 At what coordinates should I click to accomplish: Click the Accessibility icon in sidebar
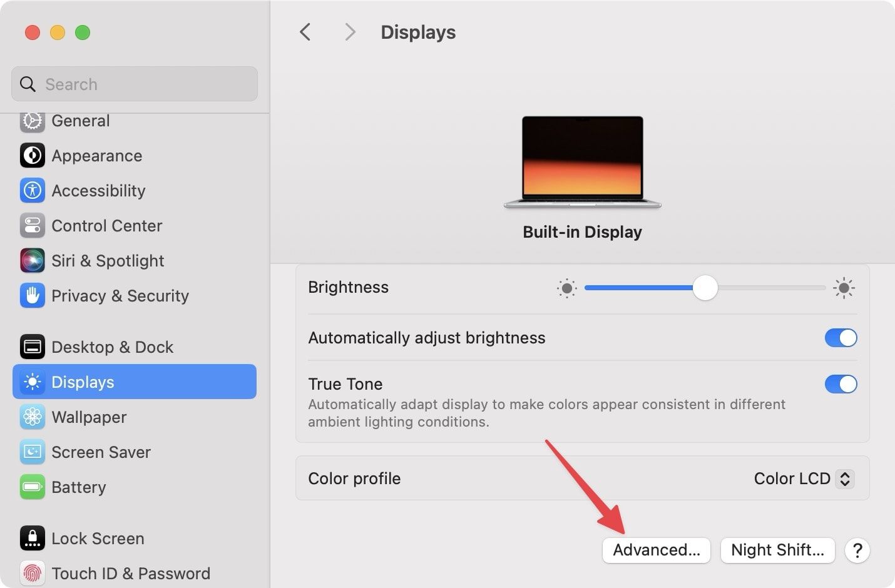click(x=32, y=191)
